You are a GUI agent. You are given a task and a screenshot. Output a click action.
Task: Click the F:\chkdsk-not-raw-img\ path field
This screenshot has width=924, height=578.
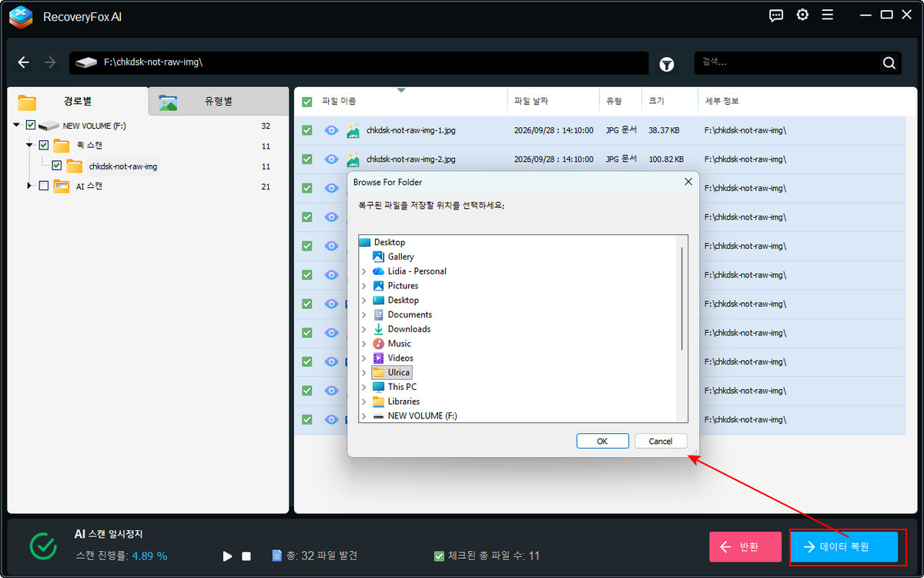pos(359,62)
